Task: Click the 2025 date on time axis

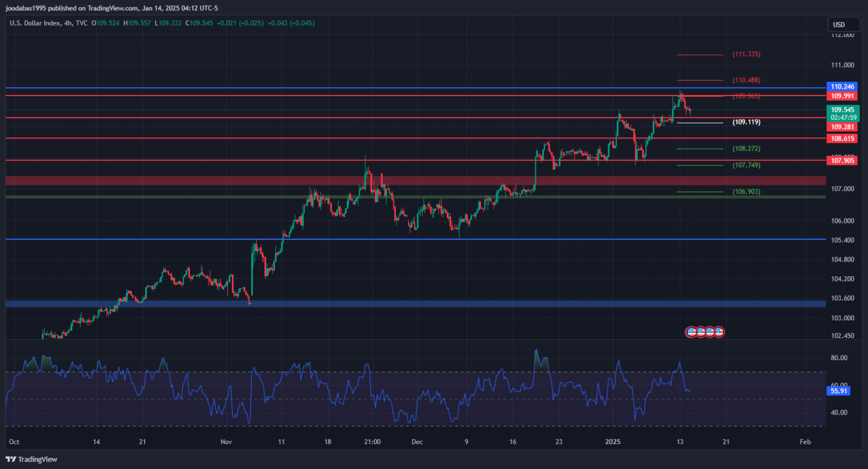Action: (613, 441)
